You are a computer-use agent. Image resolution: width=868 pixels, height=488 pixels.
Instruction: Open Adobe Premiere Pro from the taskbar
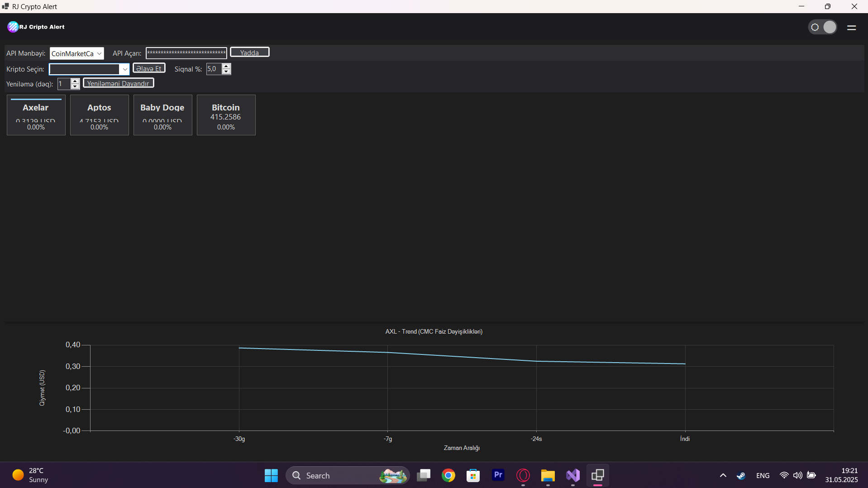coord(498,475)
